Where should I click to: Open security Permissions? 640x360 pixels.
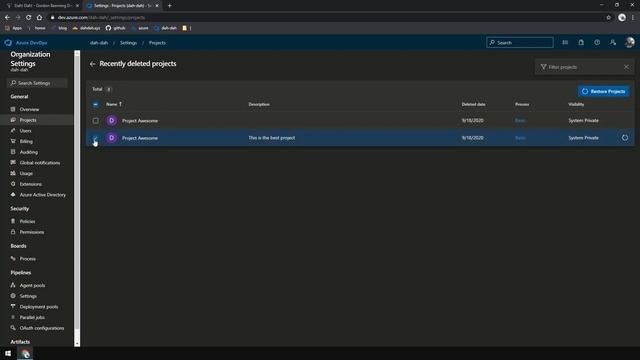[32, 232]
